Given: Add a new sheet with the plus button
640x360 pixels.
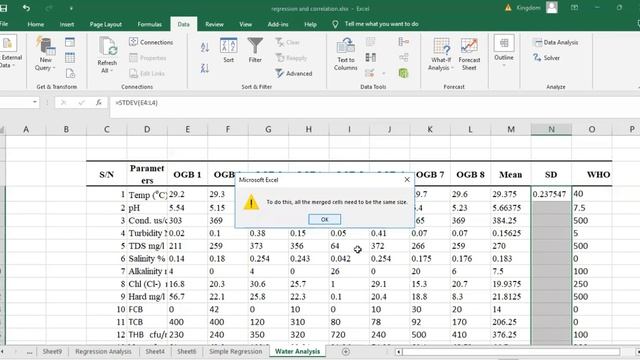Looking at the screenshot, I should click(x=346, y=351).
